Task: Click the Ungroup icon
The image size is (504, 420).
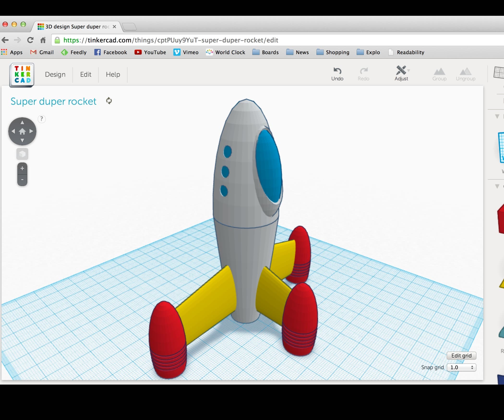Action: tap(466, 72)
